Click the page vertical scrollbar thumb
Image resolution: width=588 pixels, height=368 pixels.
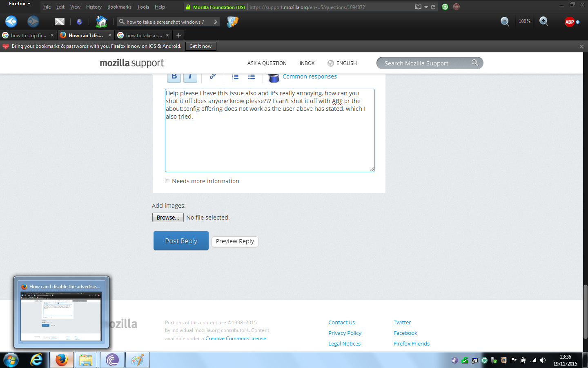[x=585, y=312]
